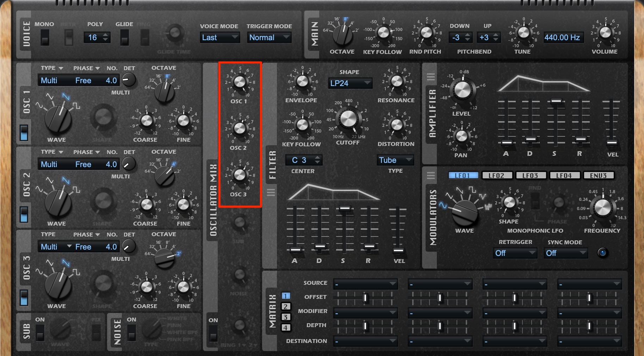Click the OSC 1 FINE tuning knob
The width and height of the screenshot is (644, 356).
click(183, 121)
